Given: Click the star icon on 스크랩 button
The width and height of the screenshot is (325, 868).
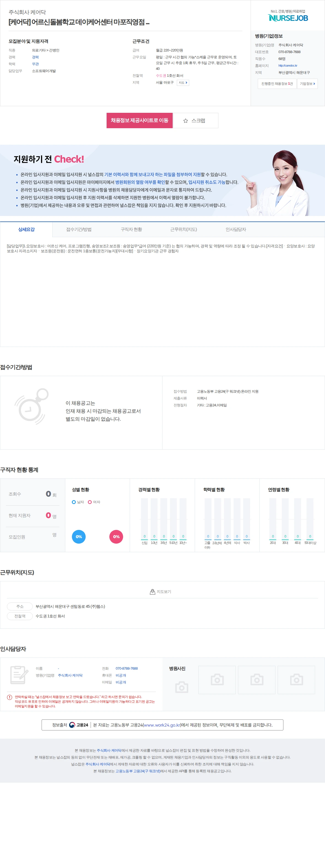Looking at the screenshot, I should (185, 121).
